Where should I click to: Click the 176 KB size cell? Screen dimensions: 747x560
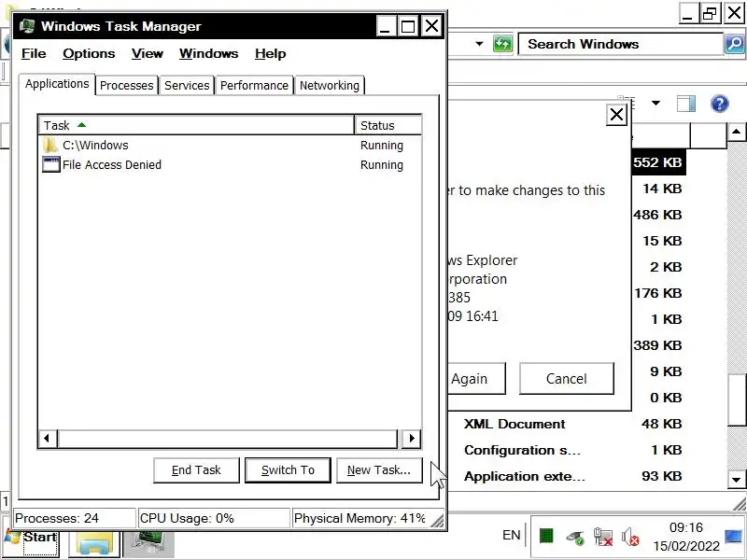658,293
